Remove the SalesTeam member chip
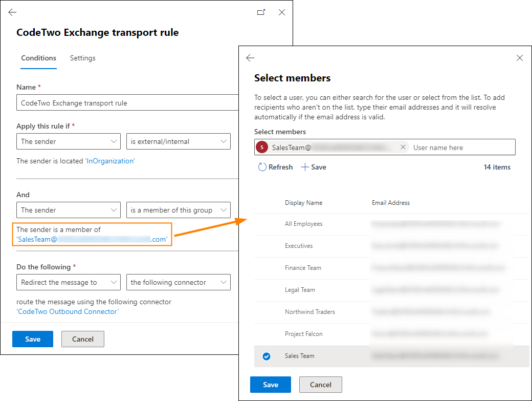 coord(403,147)
